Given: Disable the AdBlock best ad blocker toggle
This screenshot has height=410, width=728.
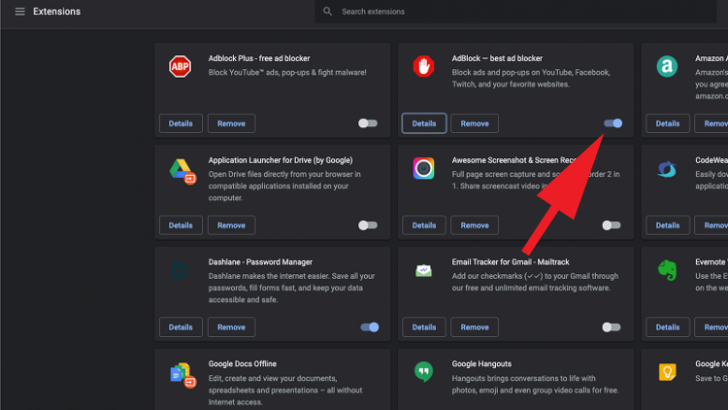Looking at the screenshot, I should [x=613, y=123].
